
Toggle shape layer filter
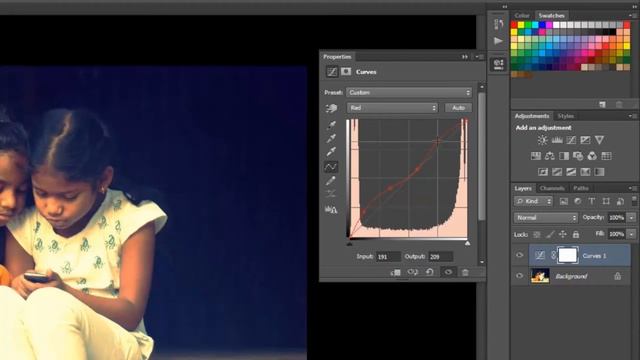(606, 201)
